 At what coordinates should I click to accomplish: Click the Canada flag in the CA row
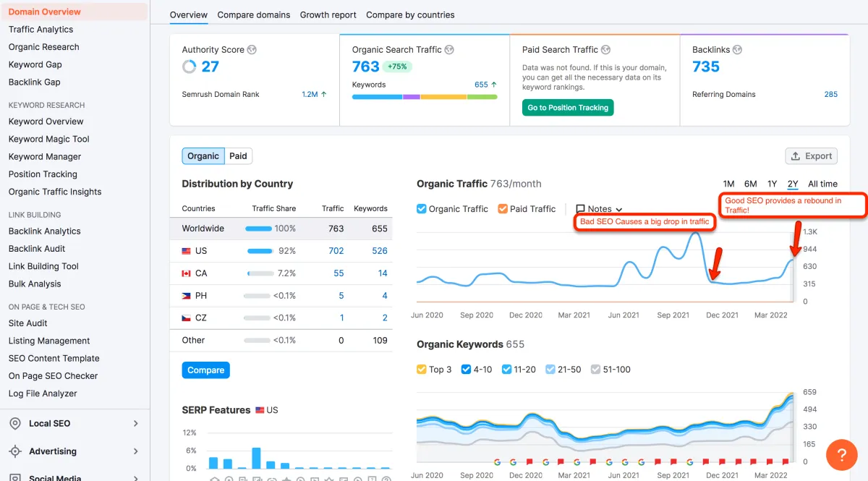tap(187, 273)
